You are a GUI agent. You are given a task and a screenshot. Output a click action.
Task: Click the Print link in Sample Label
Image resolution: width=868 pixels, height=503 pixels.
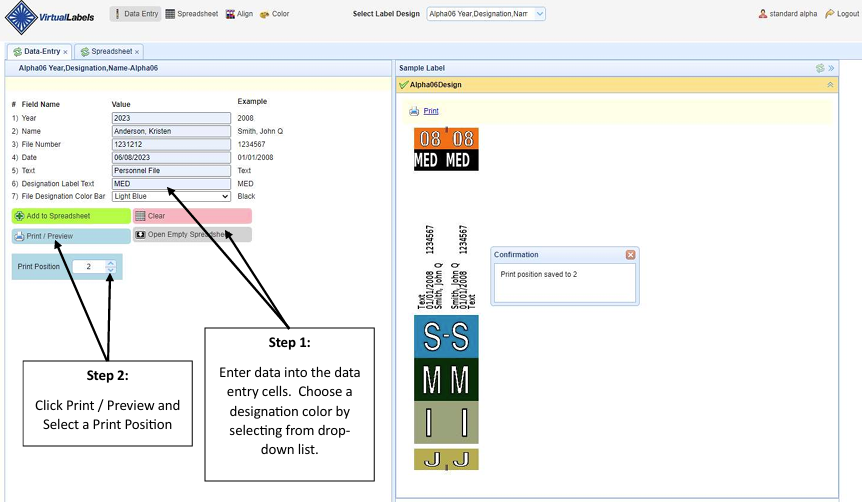click(x=431, y=111)
